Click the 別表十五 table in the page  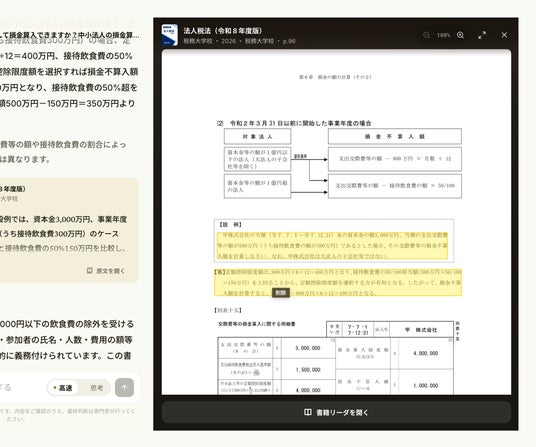[x=336, y=357]
